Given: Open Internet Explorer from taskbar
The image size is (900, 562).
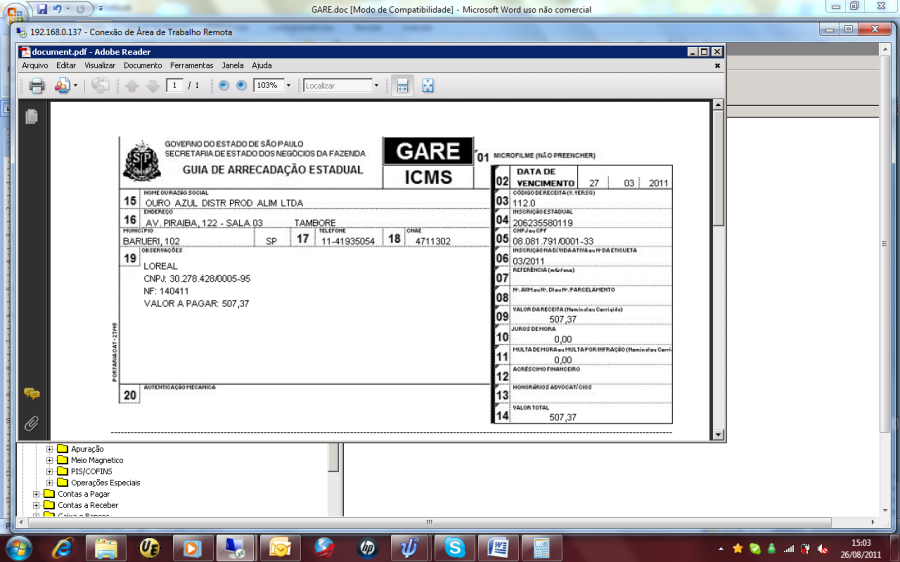Looking at the screenshot, I should 62,548.
